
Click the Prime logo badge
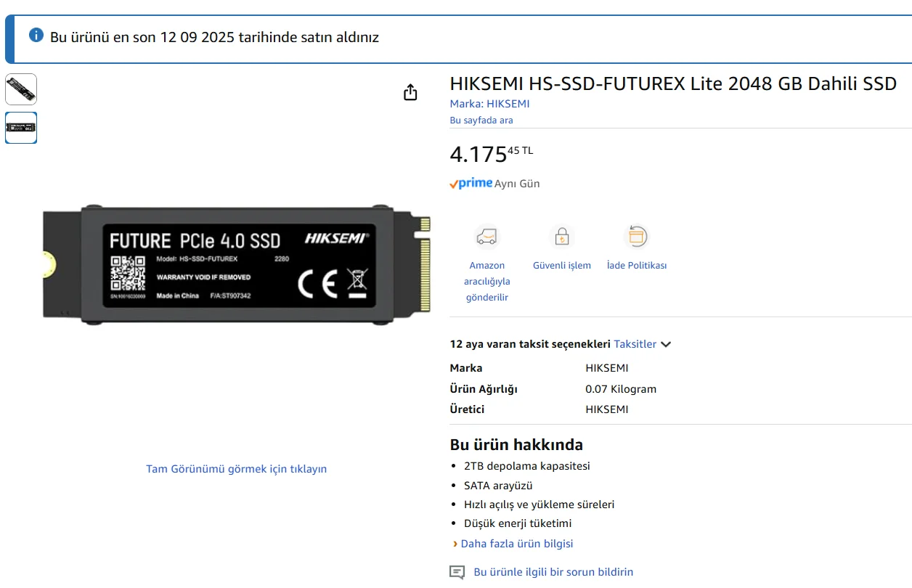click(471, 184)
